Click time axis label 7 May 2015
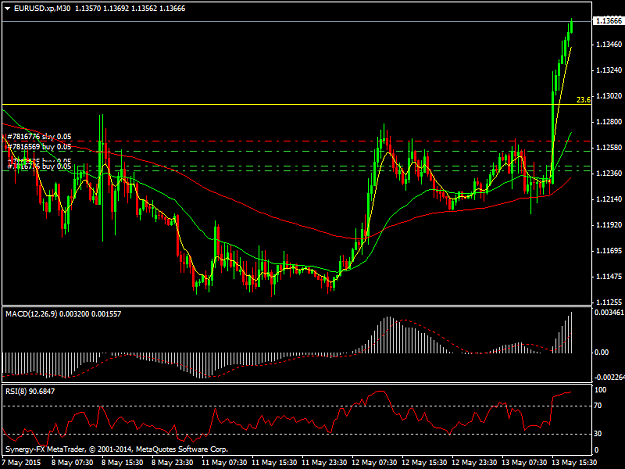The height and width of the screenshot is (469, 625). coord(22,462)
